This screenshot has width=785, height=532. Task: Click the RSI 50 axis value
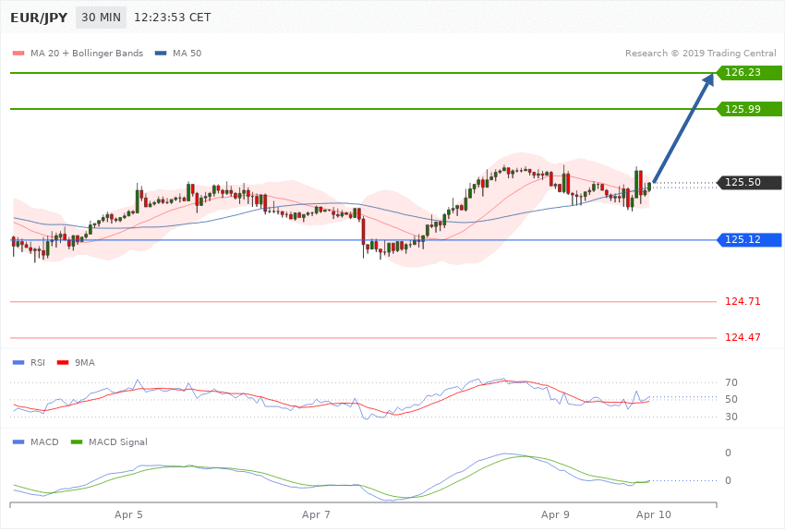731,399
